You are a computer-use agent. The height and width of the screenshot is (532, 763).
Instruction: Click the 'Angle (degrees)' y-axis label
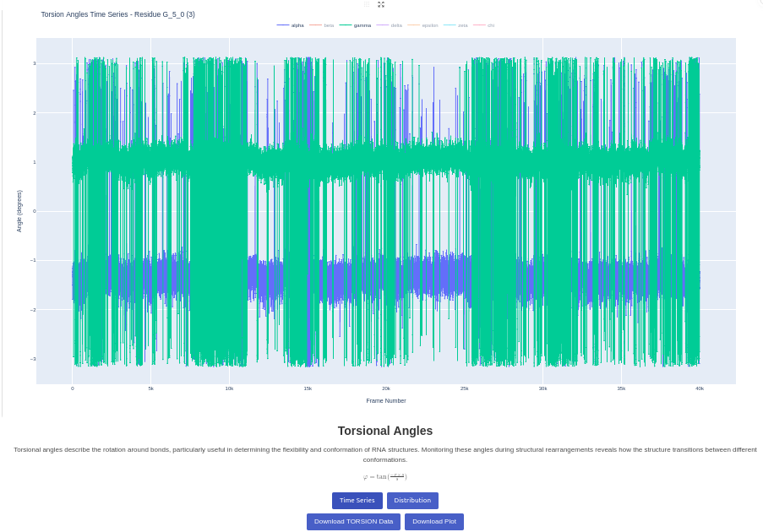19,211
